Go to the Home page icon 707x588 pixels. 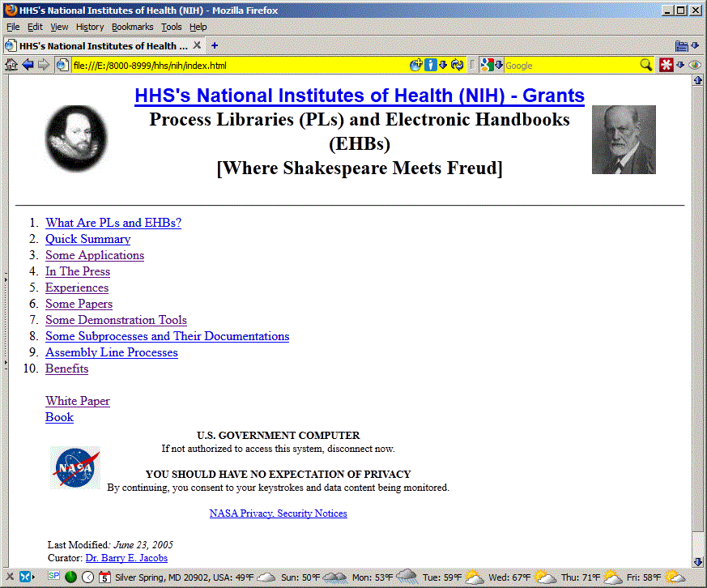[x=11, y=65]
